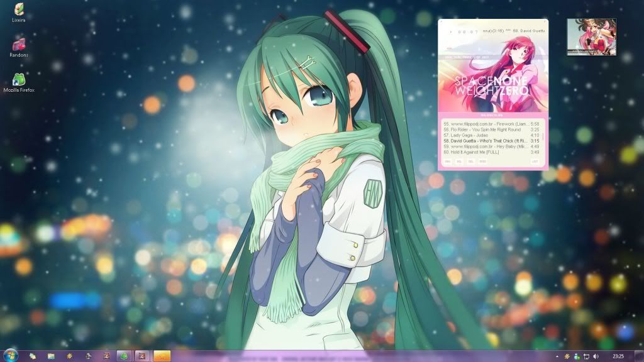Expand the hidden icons in the system tray

coord(557,356)
